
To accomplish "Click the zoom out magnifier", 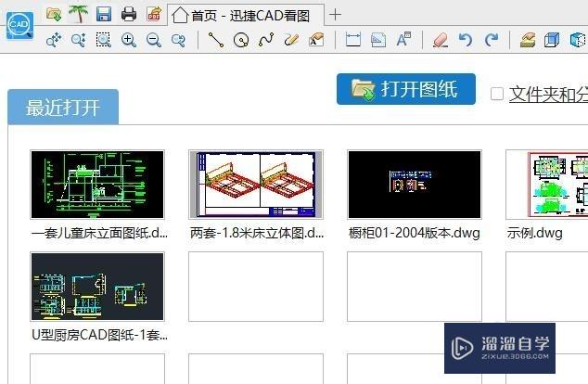I will click(x=154, y=40).
